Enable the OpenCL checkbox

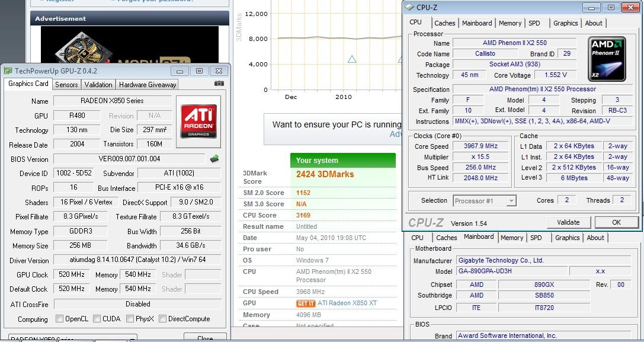[x=60, y=318]
